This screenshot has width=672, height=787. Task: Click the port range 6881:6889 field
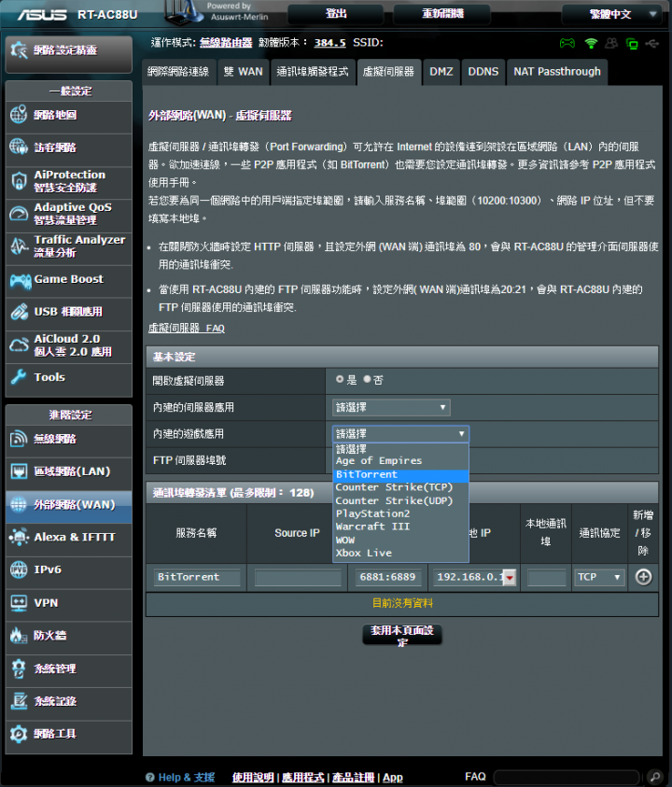[388, 577]
